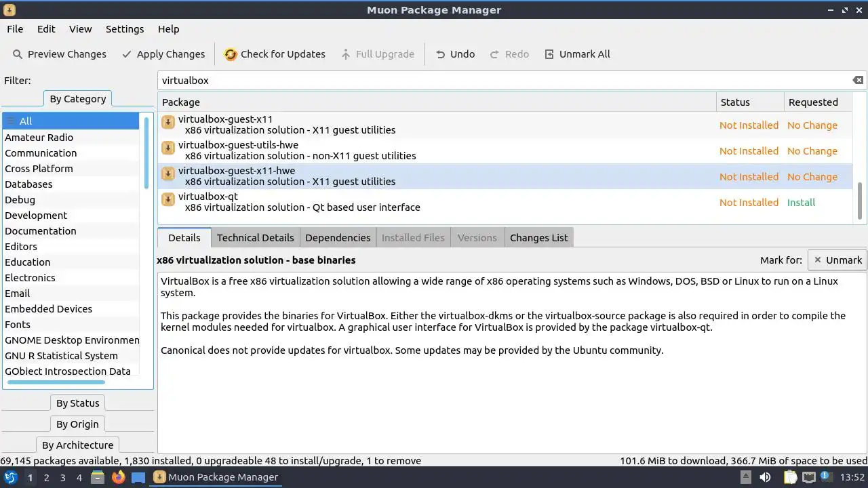Viewport: 868px width, 488px height.
Task: Select the Development category
Action: [x=71, y=216]
